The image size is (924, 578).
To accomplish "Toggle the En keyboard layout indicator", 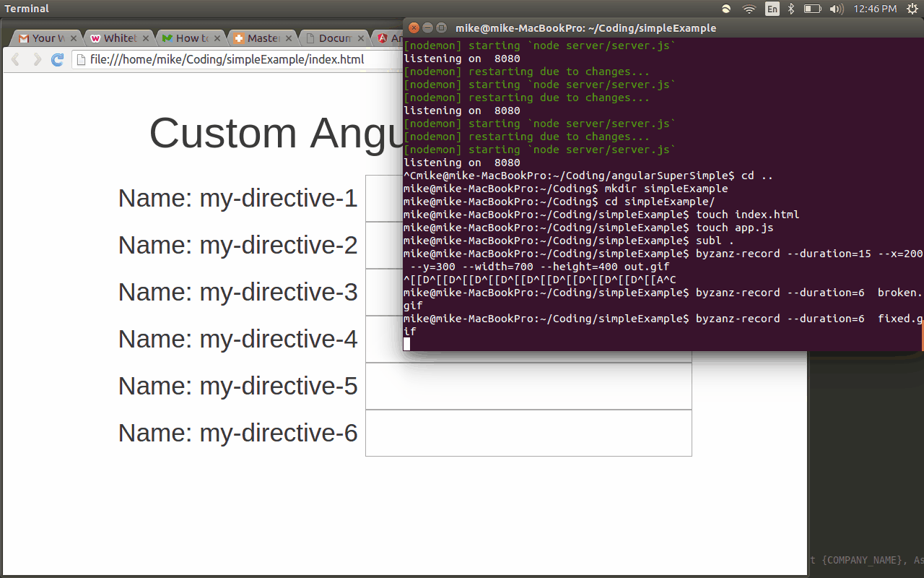I will click(x=772, y=9).
